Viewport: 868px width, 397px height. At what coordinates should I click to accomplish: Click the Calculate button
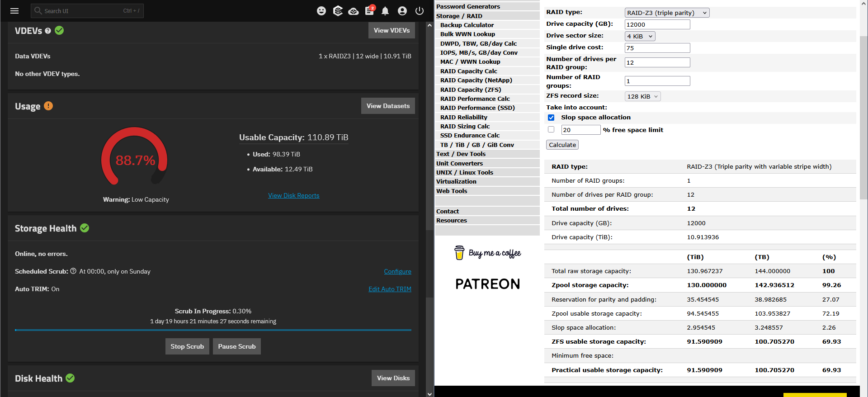click(x=562, y=145)
